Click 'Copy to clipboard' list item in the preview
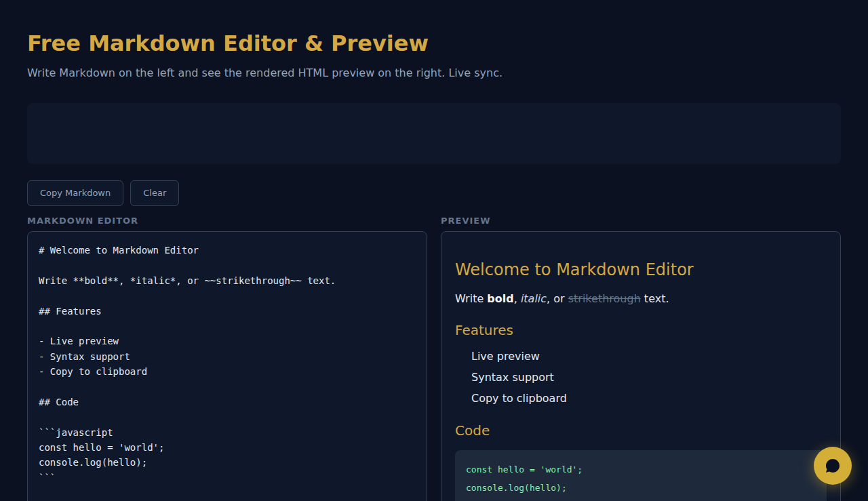This screenshot has height=501, width=868. pyautogui.click(x=519, y=399)
